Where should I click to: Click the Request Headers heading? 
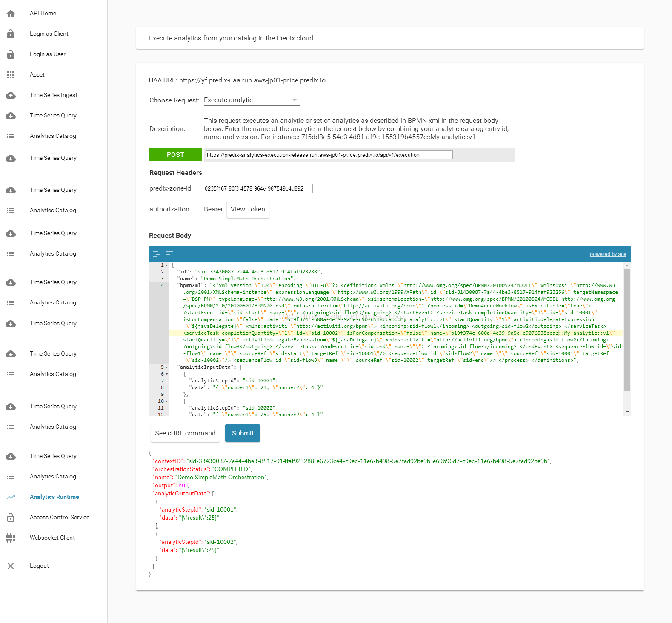tap(175, 173)
